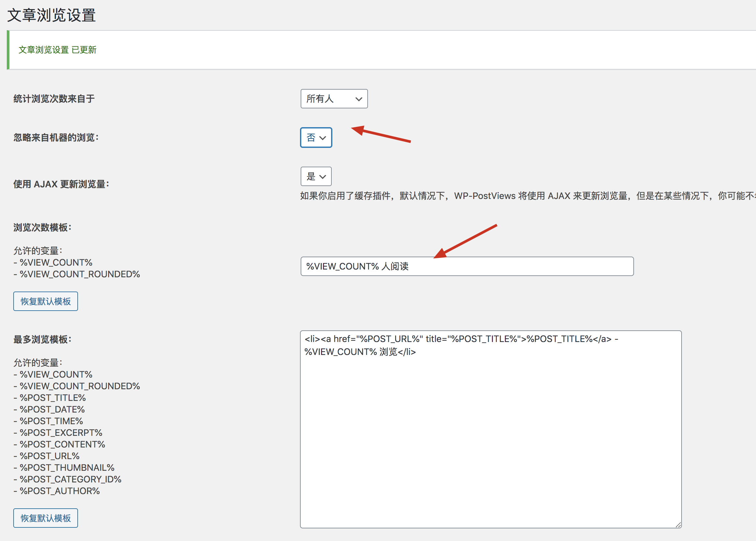
Task: Click the 浏览次数模板 label
Action: click(42, 227)
